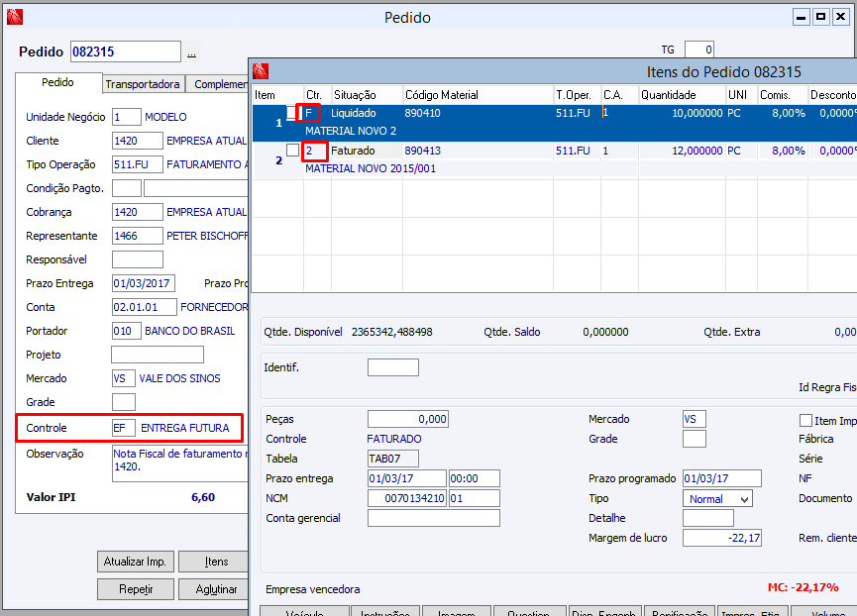Click the 'MATERIAL NOVO 2015/001' description
The height and width of the screenshot is (616, 857).
coord(371,168)
